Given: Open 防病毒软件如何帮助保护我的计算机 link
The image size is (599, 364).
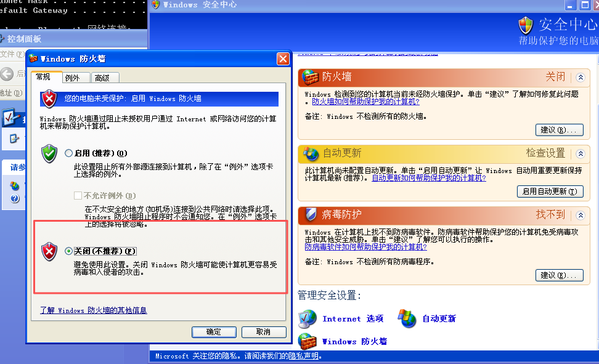Looking at the screenshot, I should [365, 247].
